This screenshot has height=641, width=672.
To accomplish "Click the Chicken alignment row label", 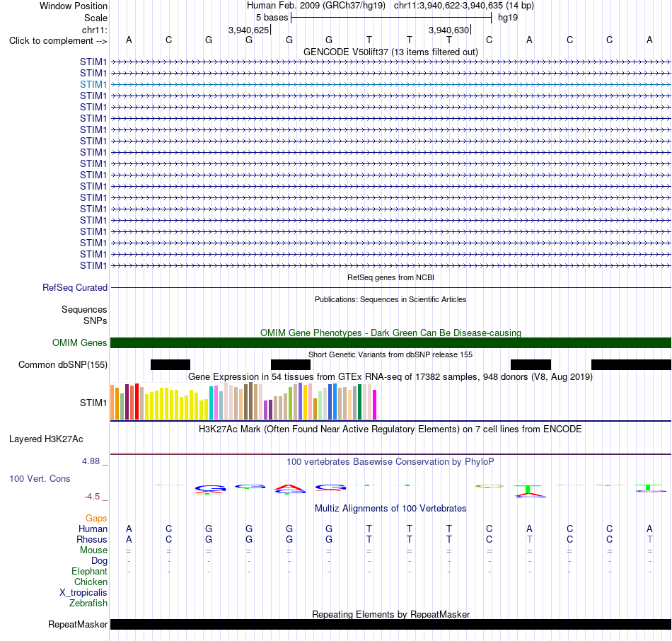I will click(91, 582).
